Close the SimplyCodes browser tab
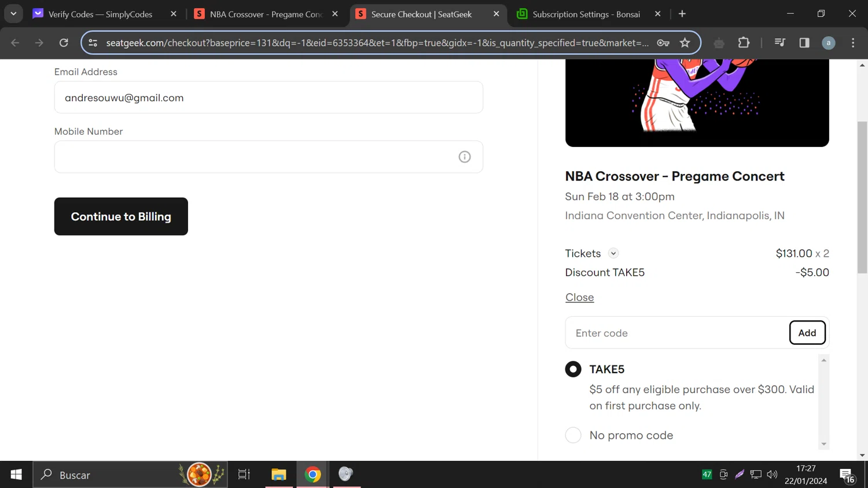The height and width of the screenshot is (488, 868). 174,14
